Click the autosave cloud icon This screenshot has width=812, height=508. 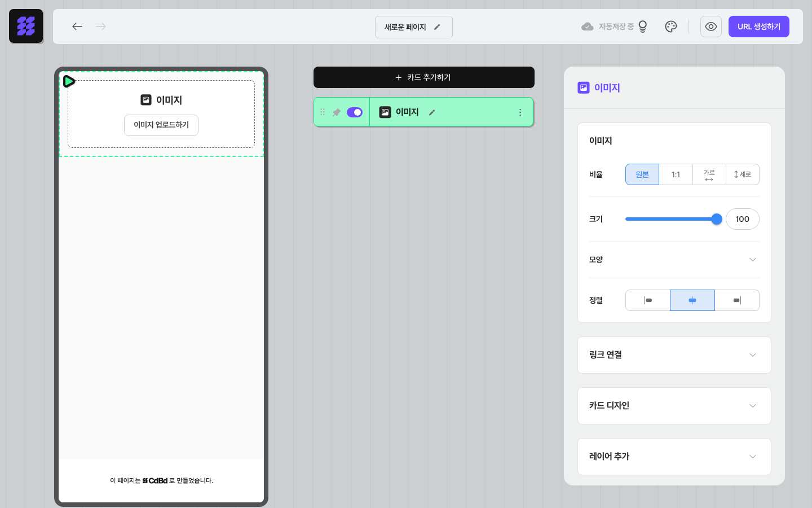pos(587,27)
